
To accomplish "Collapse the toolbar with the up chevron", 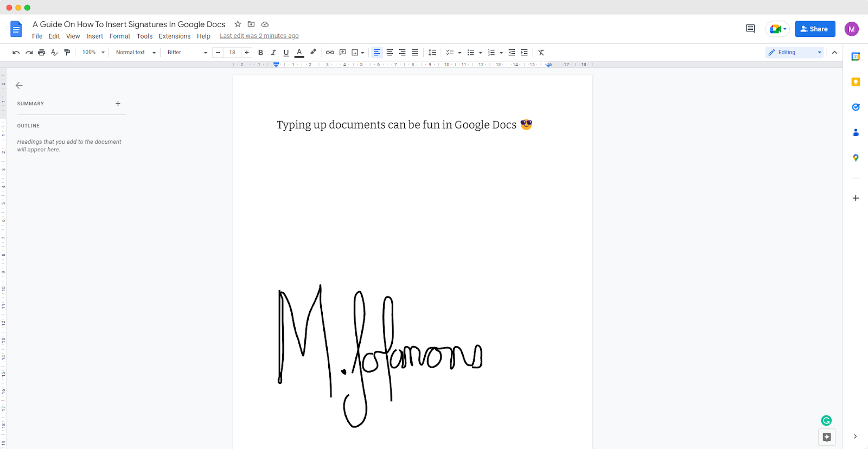I will point(834,53).
